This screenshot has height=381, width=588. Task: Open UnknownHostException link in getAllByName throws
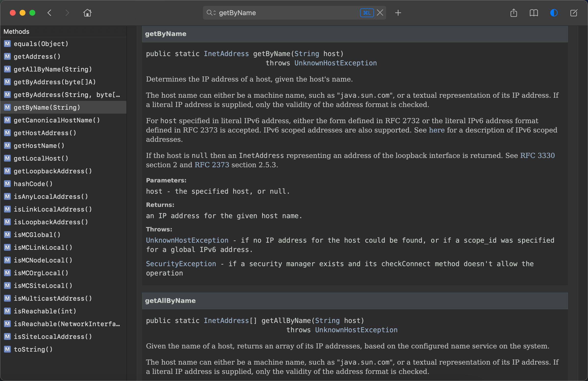[356, 330]
